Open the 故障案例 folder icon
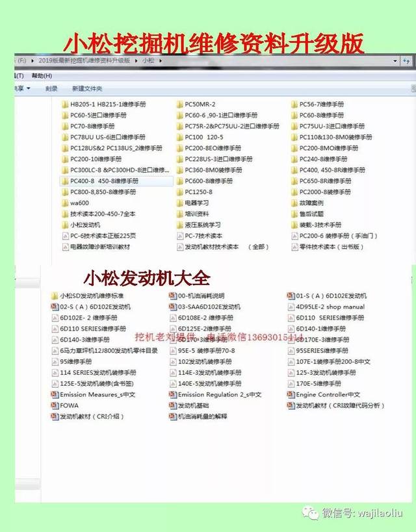The image size is (416, 532). pos(294,203)
